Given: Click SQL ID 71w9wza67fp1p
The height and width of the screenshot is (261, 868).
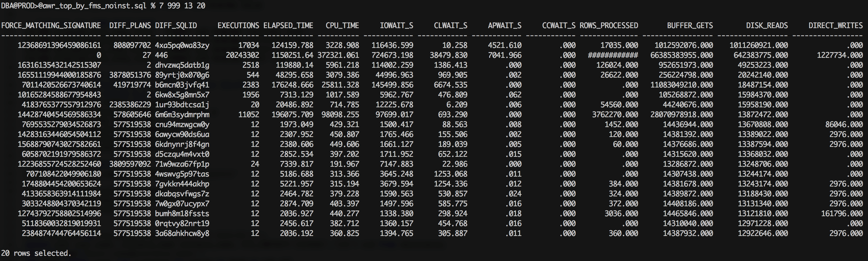Looking at the screenshot, I should [182, 164].
